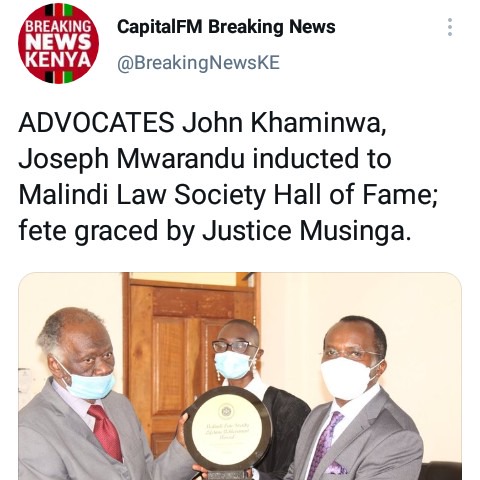Open the three-dot more options menu
The height and width of the screenshot is (480, 480).
tap(450, 27)
